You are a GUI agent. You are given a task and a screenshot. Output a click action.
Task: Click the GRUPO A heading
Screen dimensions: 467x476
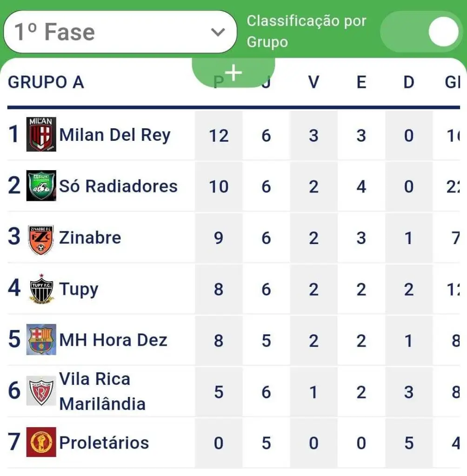46,82
